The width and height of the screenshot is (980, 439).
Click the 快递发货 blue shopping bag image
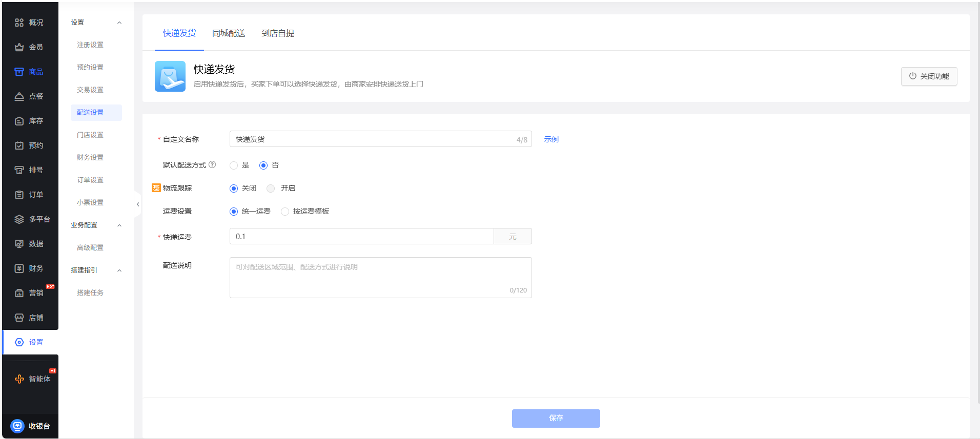(x=170, y=76)
